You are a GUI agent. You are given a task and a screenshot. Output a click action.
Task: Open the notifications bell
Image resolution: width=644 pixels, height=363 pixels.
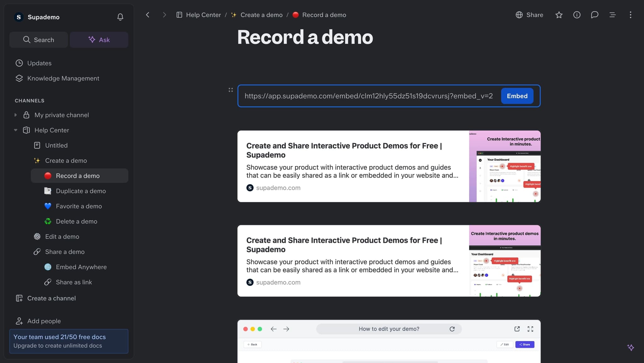[x=120, y=17]
